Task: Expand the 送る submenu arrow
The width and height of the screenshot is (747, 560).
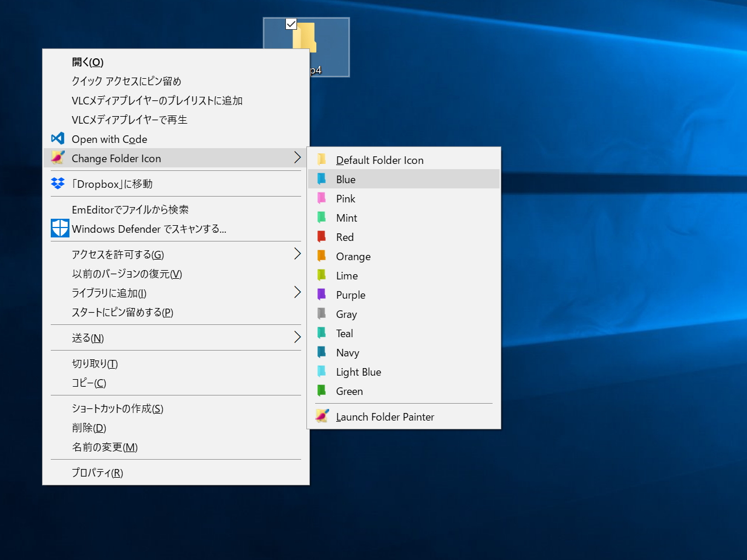Action: (x=297, y=337)
